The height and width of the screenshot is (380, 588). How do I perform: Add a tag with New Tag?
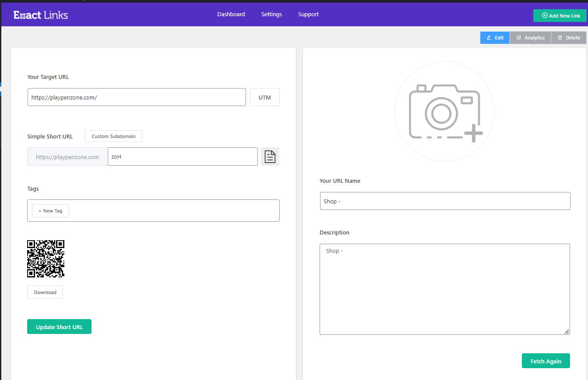click(50, 211)
